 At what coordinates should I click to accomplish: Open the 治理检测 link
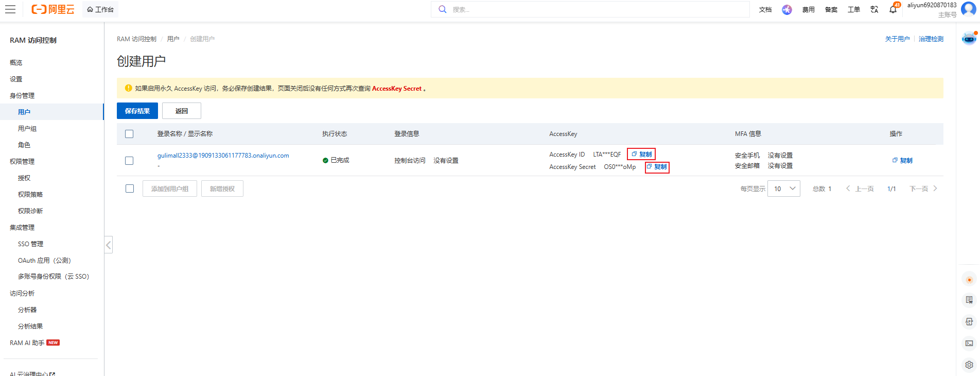click(x=931, y=39)
